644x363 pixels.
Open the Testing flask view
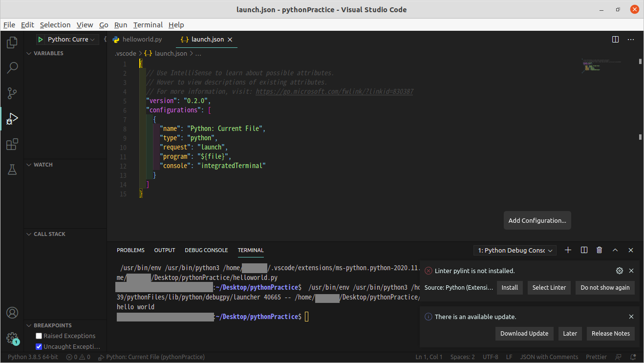click(12, 170)
